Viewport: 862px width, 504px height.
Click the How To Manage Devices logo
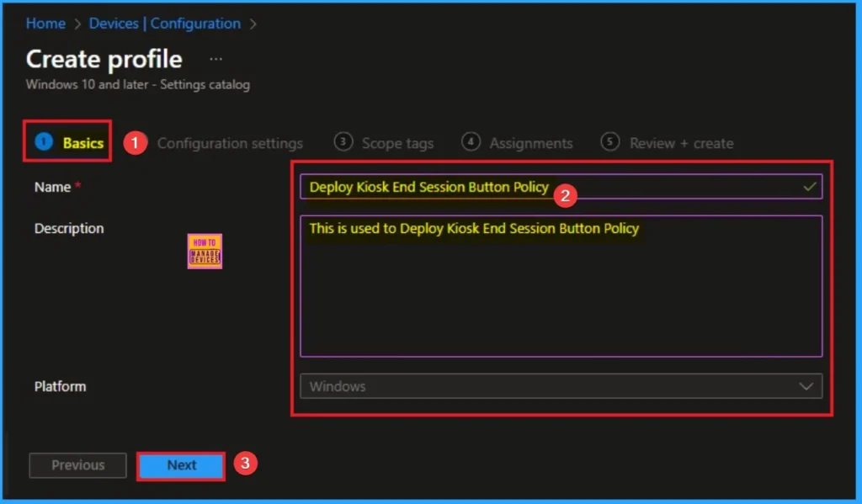pos(205,251)
